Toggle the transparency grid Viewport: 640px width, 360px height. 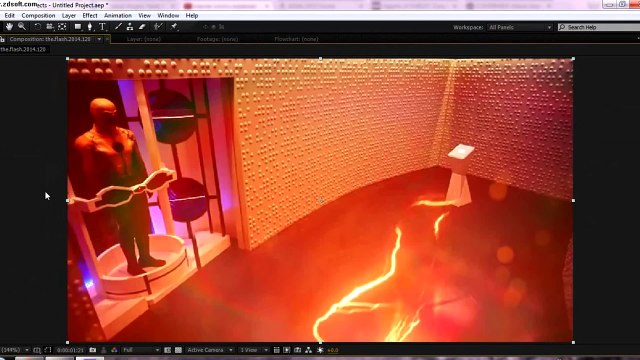tap(178, 350)
